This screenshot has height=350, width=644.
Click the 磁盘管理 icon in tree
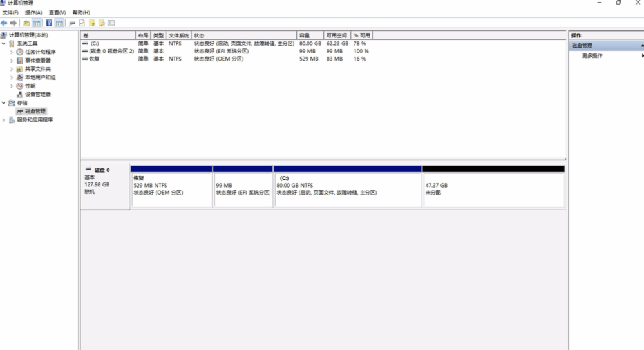point(20,112)
